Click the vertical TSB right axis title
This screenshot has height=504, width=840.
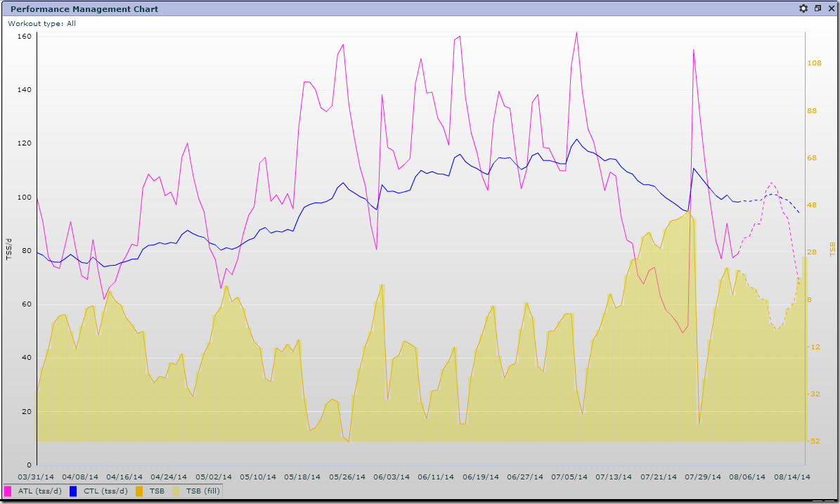tap(832, 249)
